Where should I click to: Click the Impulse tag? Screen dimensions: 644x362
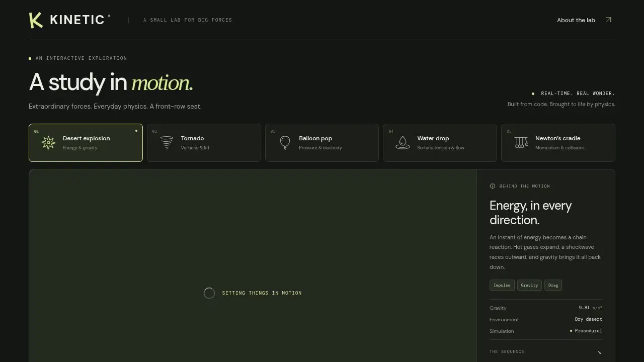502,285
